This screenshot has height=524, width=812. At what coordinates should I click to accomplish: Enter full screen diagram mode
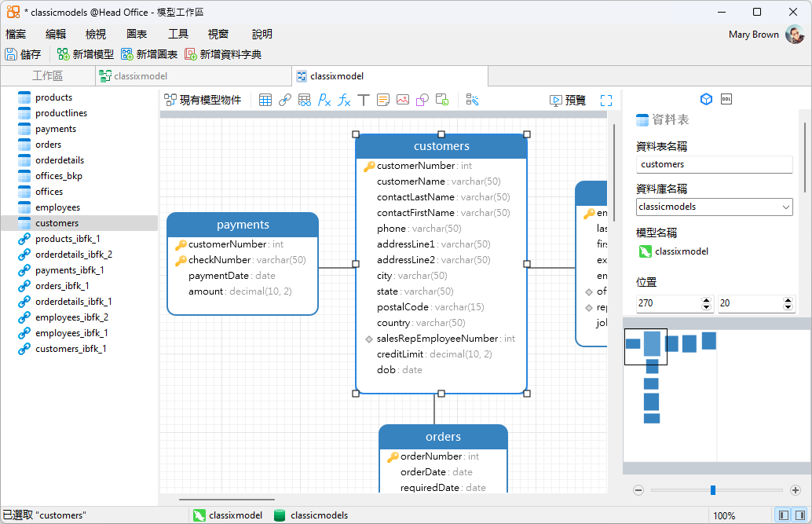click(x=606, y=100)
